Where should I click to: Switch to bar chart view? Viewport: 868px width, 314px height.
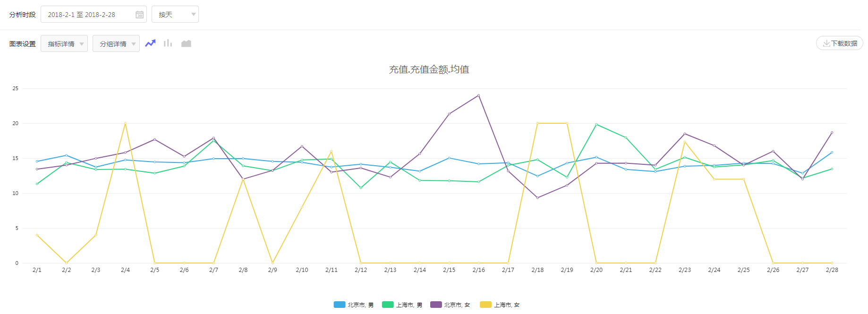168,43
